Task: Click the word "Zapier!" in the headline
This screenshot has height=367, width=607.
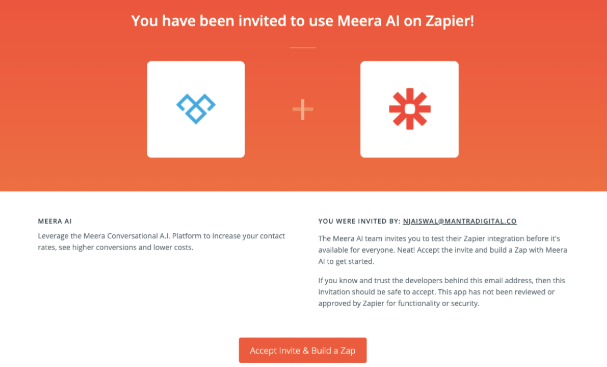Action: [450, 21]
